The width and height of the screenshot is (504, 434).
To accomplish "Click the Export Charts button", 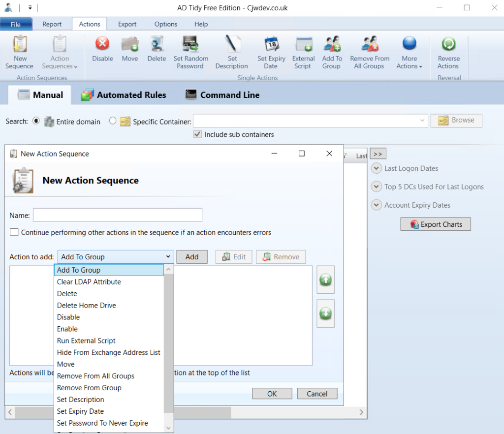I will pyautogui.click(x=436, y=224).
